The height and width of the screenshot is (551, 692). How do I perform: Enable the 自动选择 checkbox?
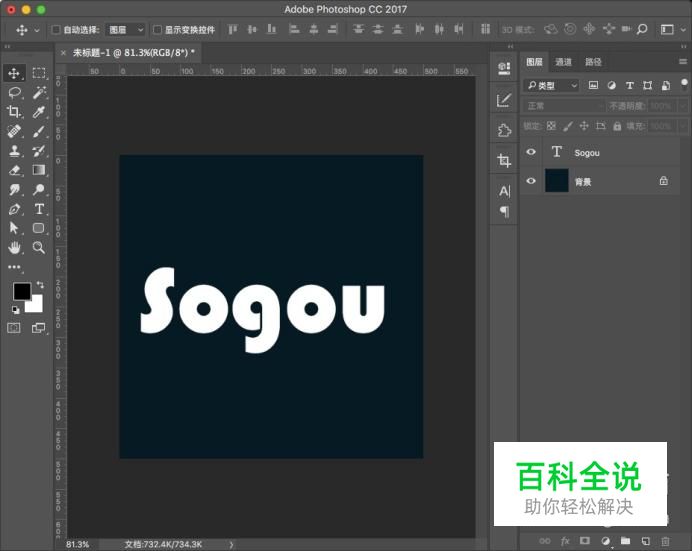56,30
